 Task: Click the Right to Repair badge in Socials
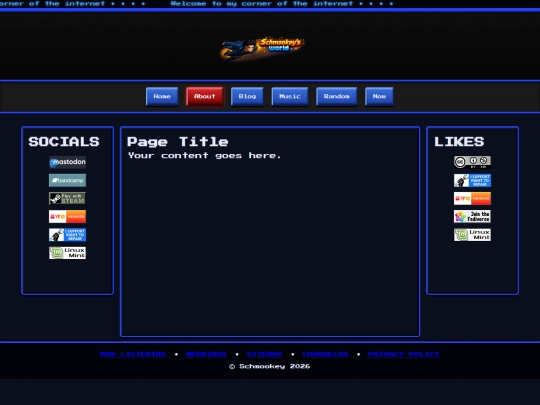68,235
